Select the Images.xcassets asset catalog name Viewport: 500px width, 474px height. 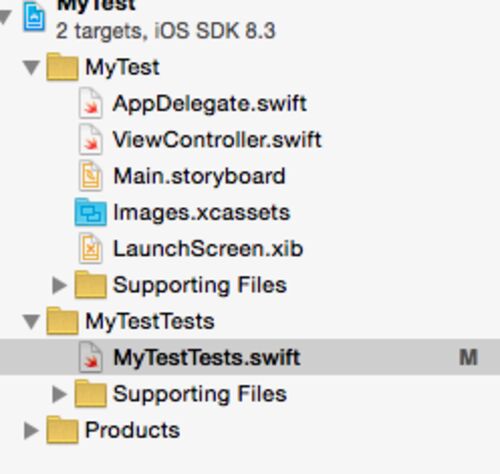click(x=202, y=213)
